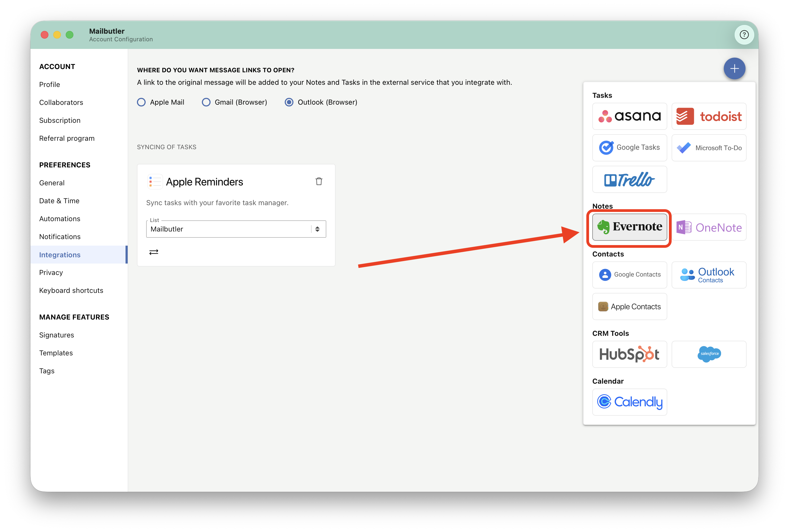Open the help question mark button

click(744, 35)
